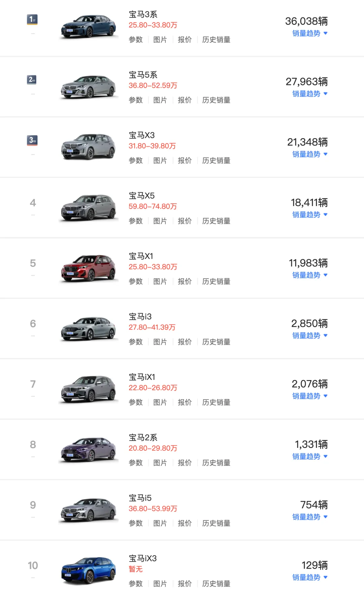The width and height of the screenshot is (364, 600).
Task: Open 报价 for 宝马2系
Action: pyautogui.click(x=185, y=463)
